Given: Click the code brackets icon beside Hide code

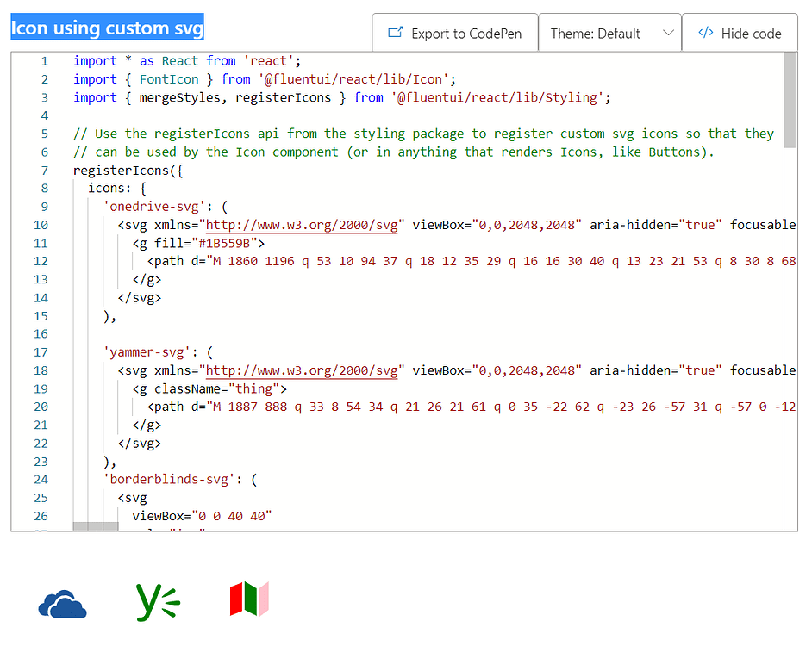Looking at the screenshot, I should 706,33.
